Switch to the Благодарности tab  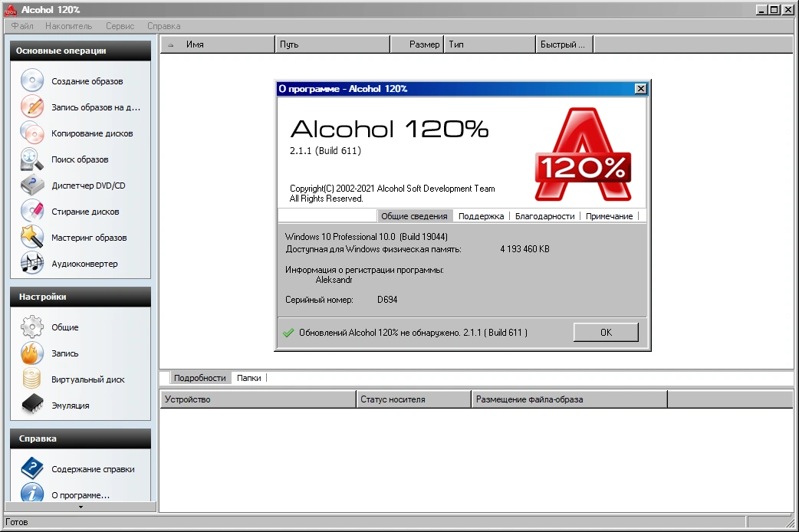(x=544, y=216)
